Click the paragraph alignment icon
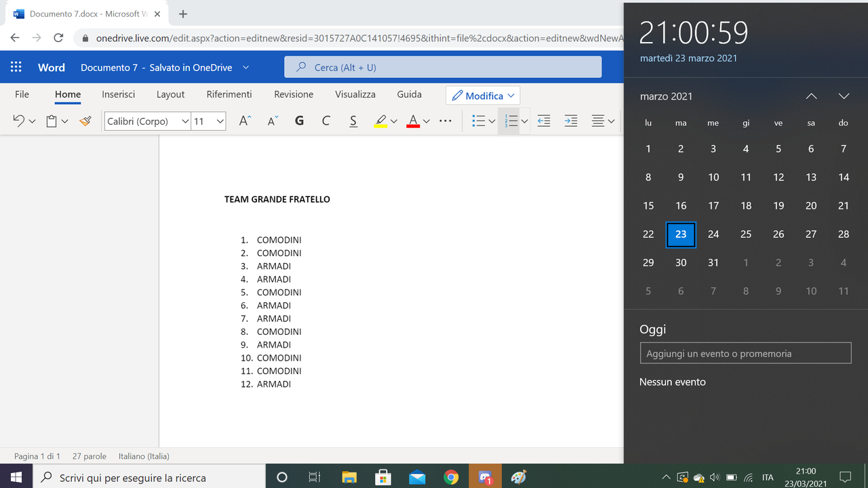868x488 pixels. [x=597, y=121]
